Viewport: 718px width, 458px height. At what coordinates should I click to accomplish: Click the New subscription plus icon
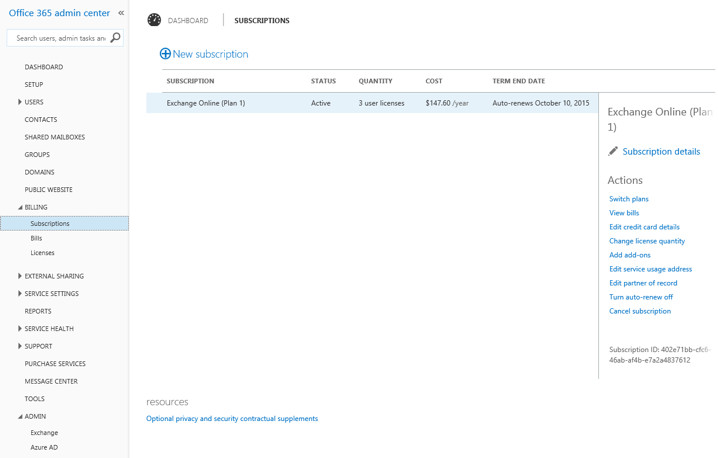coord(165,54)
